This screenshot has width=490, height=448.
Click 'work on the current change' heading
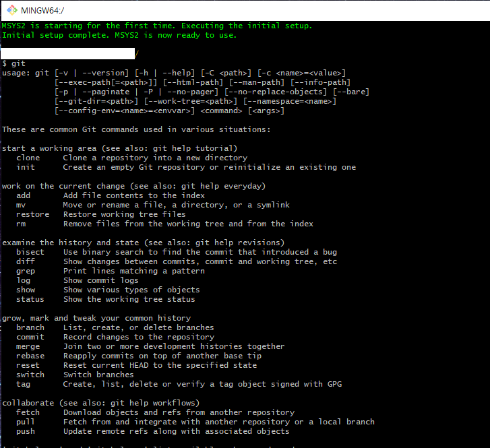(x=133, y=186)
